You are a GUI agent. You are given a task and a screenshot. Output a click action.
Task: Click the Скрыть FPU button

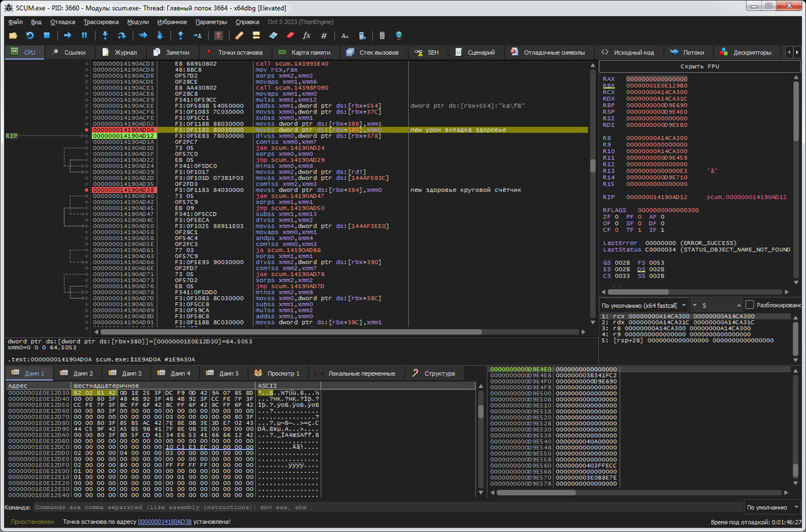(700, 66)
